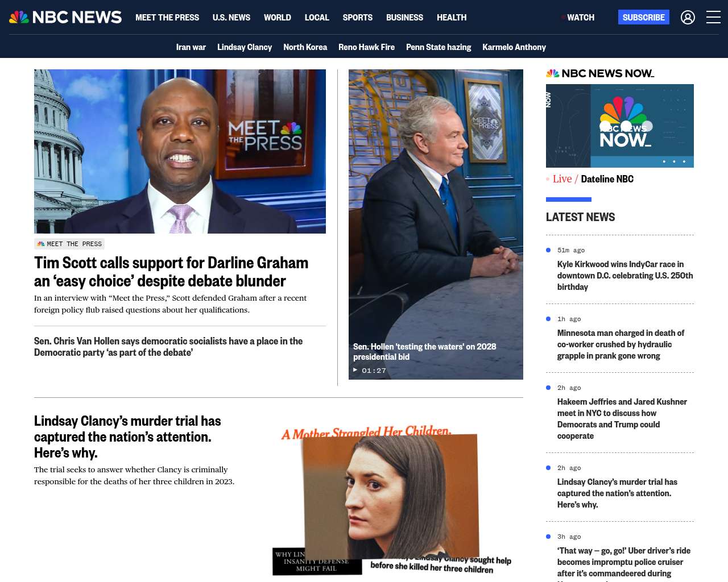Open Karmelo Anthony trending topic

[514, 47]
